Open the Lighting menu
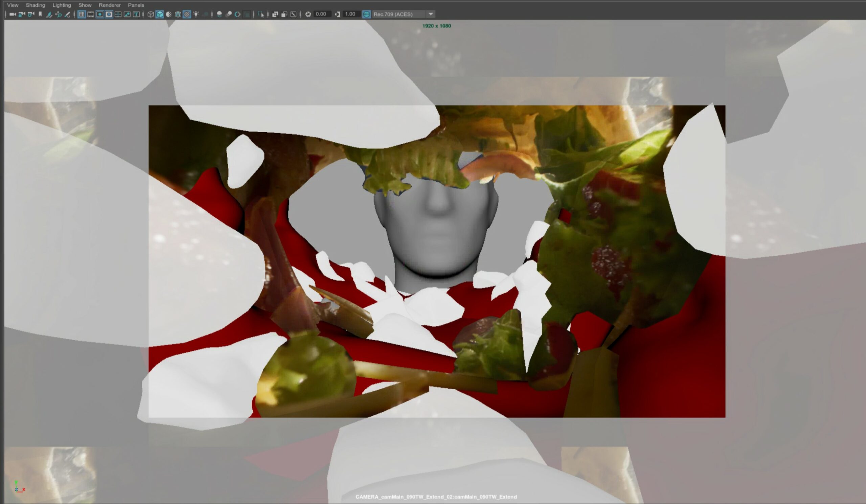The height and width of the screenshot is (504, 866). [x=62, y=5]
